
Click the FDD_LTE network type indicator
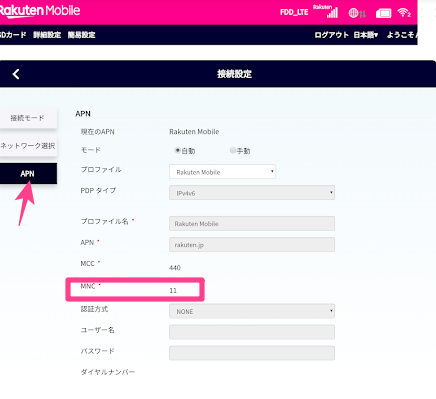294,12
